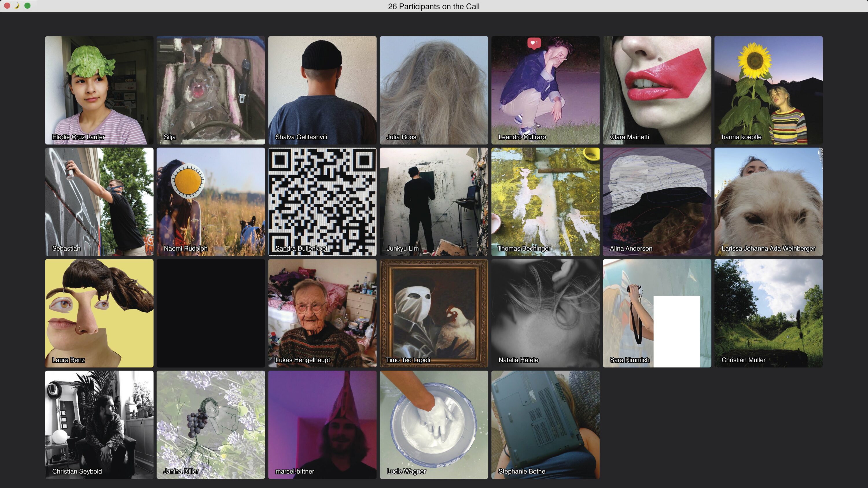Viewport: 868px width, 488px height.
Task: Open Leandro Cultraro's tile
Action: pos(545,90)
